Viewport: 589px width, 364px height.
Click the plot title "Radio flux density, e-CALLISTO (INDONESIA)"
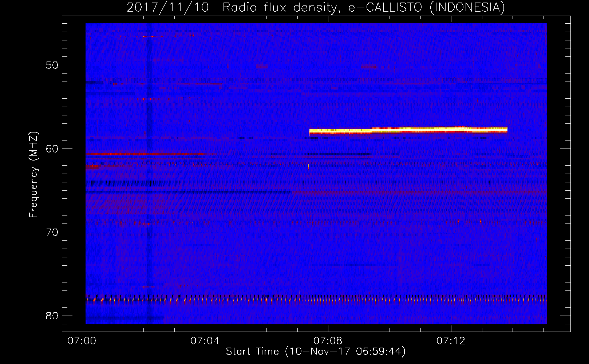[x=364, y=7]
